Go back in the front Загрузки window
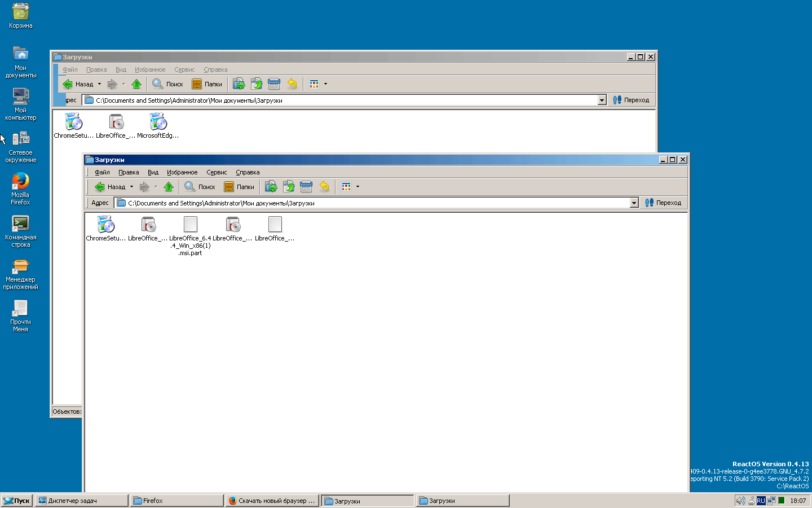Image resolution: width=812 pixels, height=508 pixels. click(111, 187)
